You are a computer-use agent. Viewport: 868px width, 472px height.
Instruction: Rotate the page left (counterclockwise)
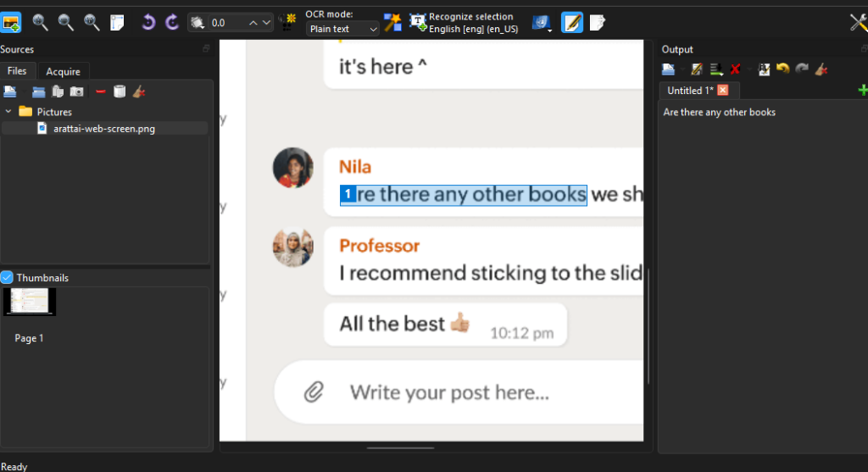(x=148, y=23)
